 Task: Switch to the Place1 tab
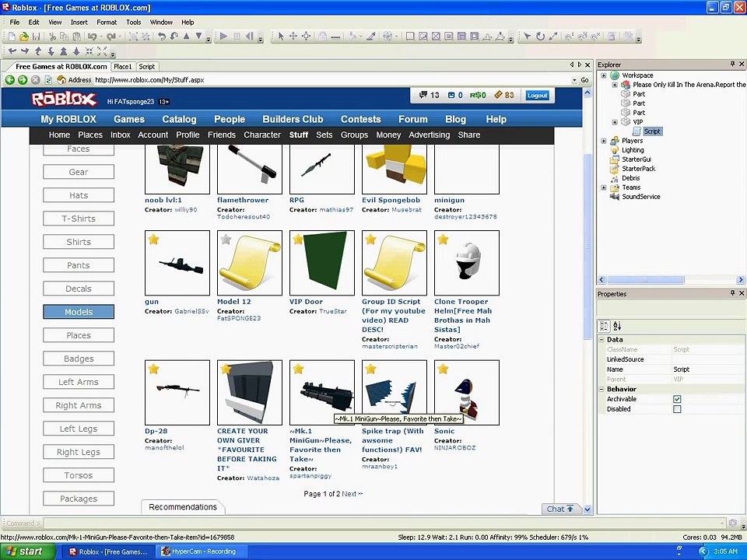pos(122,67)
